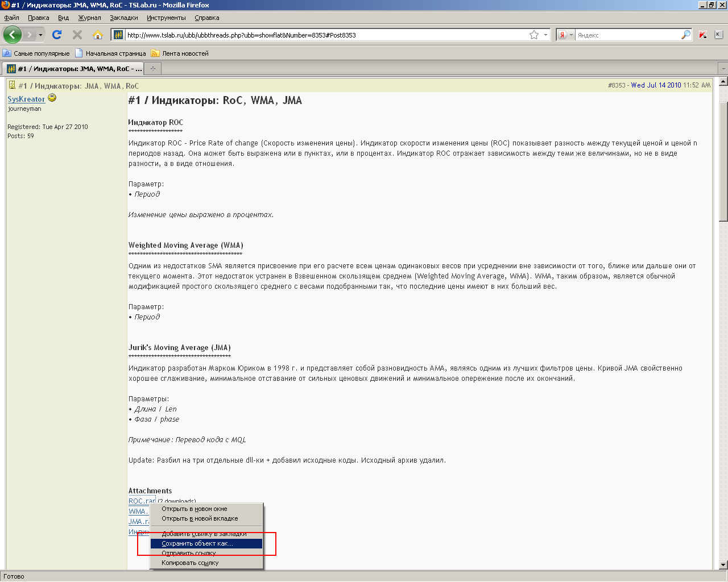Open the list-all-tabs dropdown
This screenshot has height=582, width=728.
(x=723, y=69)
